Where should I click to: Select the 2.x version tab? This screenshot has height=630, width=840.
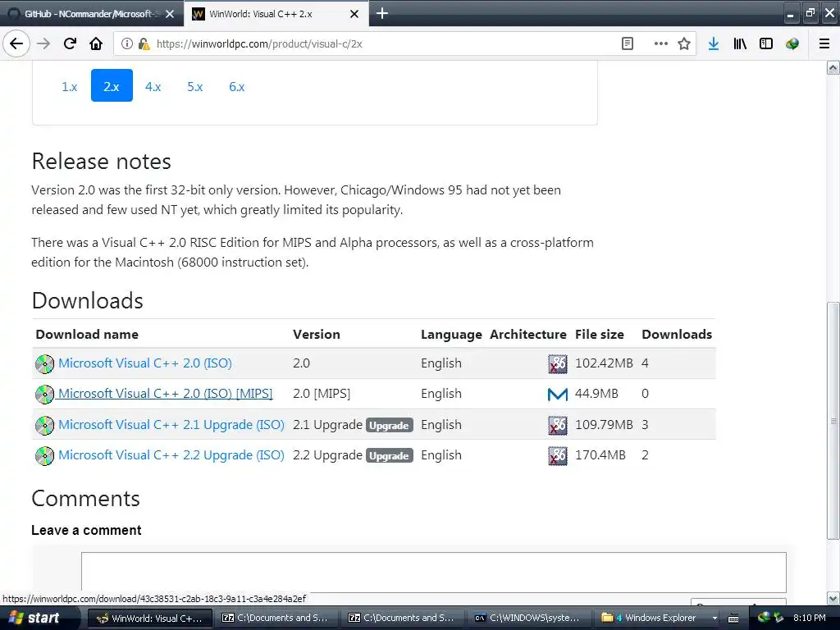pyautogui.click(x=112, y=85)
